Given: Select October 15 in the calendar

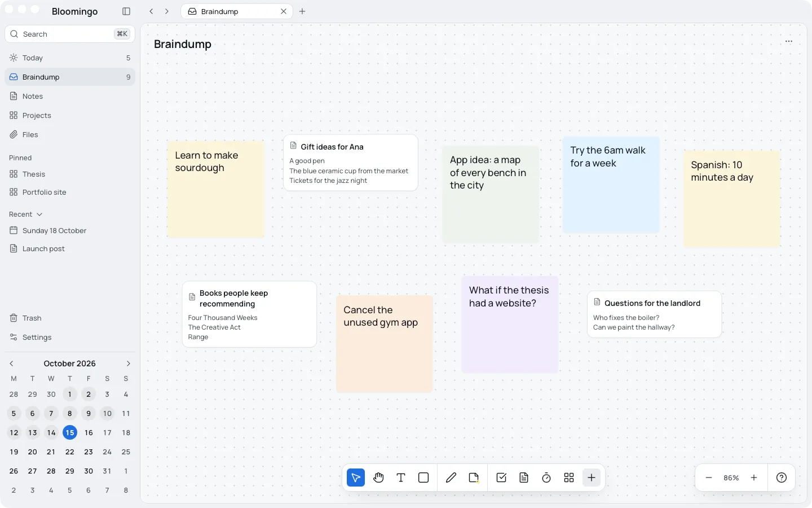Looking at the screenshot, I should (x=70, y=433).
